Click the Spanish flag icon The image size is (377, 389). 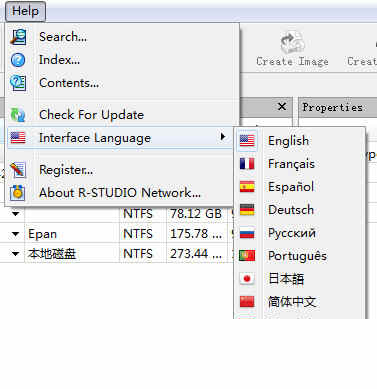click(x=247, y=187)
